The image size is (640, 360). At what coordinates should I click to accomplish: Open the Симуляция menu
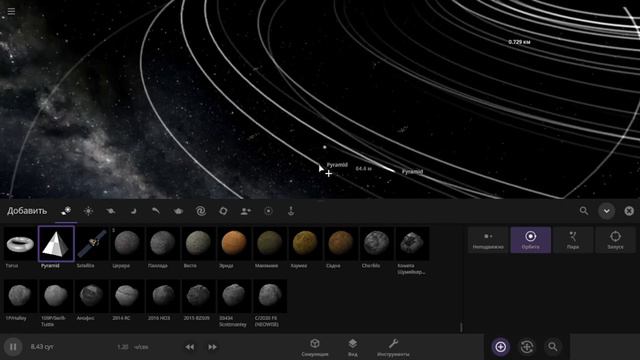pos(315,347)
